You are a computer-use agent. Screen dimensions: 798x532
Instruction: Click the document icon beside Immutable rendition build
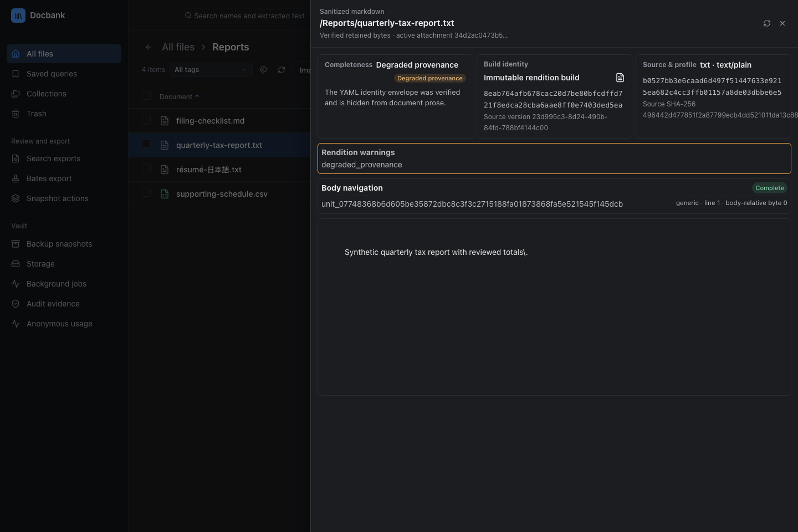pyautogui.click(x=620, y=78)
